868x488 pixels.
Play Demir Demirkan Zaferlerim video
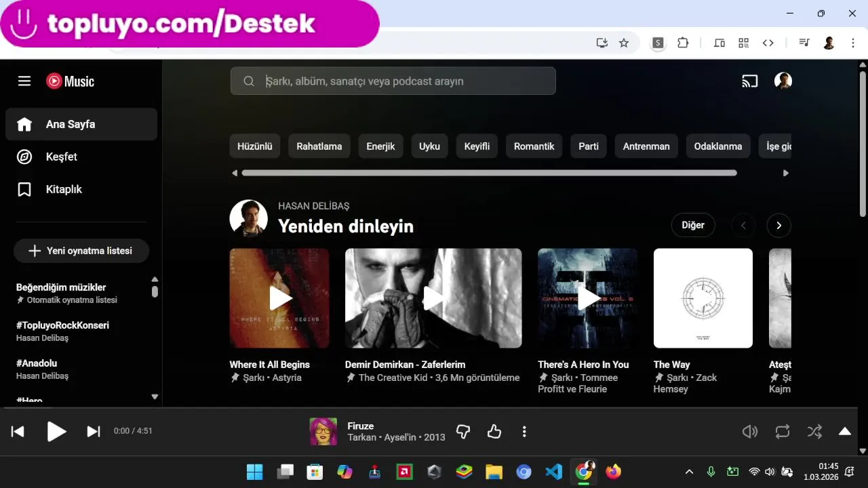pyautogui.click(x=433, y=298)
